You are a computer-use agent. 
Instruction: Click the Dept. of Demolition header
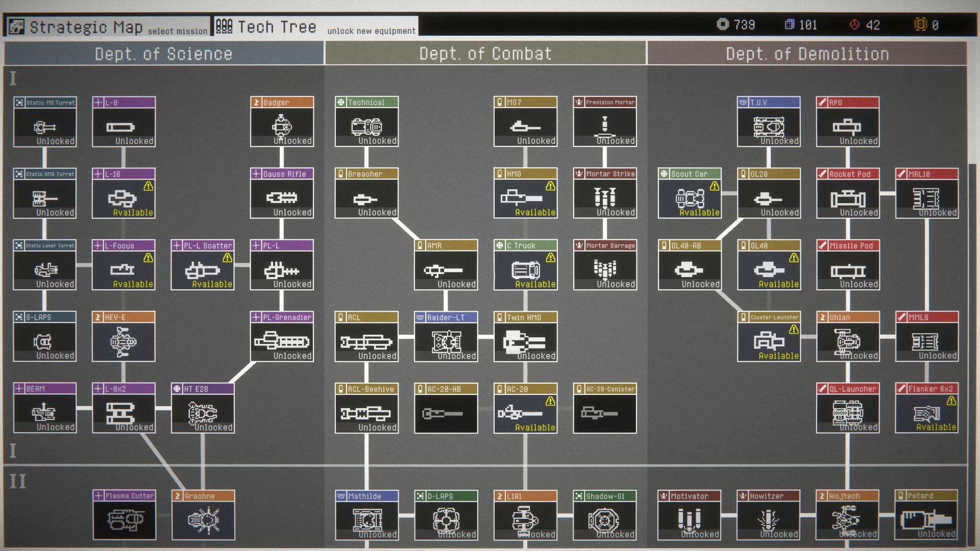tap(808, 54)
